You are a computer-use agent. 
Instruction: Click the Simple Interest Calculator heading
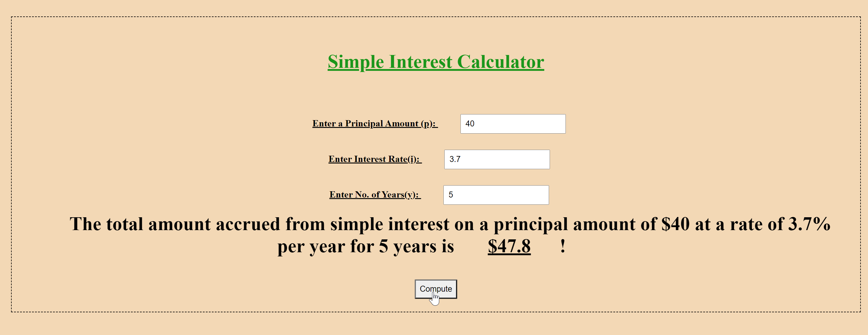click(x=434, y=62)
